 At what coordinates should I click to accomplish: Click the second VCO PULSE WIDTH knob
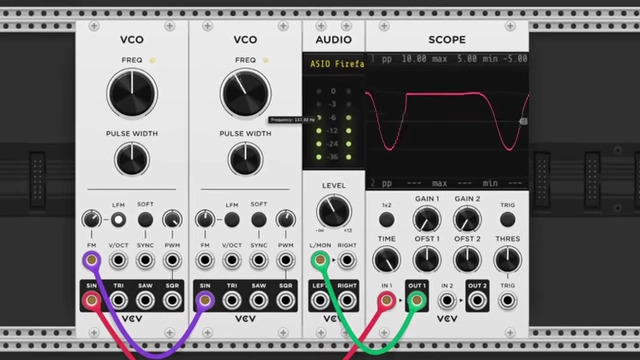click(245, 159)
